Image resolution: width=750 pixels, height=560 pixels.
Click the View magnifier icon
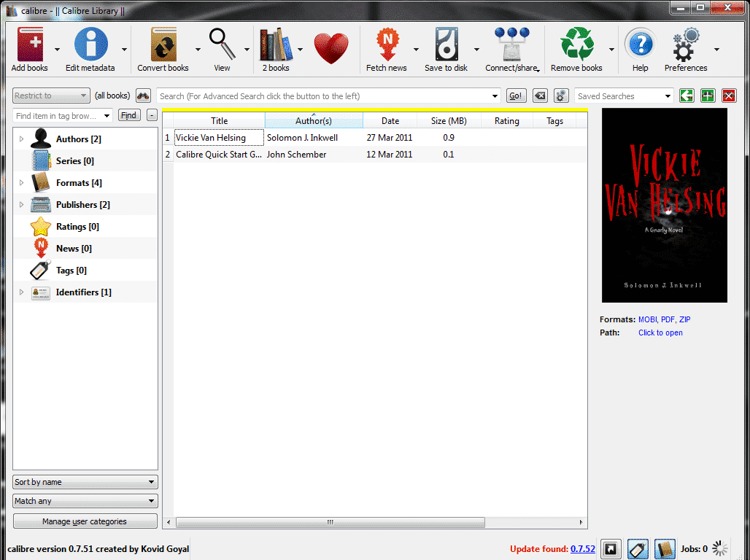(222, 44)
